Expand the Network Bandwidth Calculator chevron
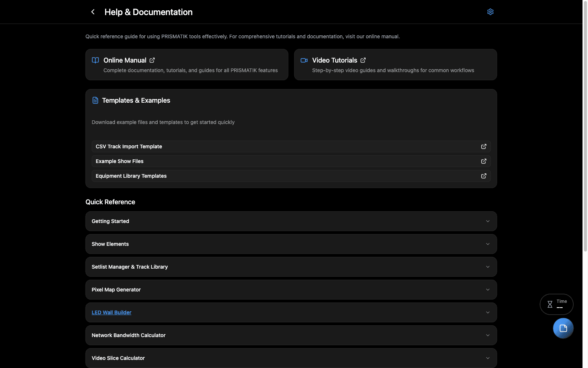588x368 pixels. pyautogui.click(x=488, y=335)
